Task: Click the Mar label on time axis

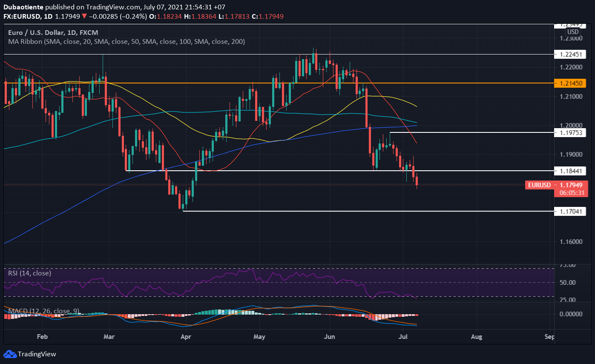Action: pyautogui.click(x=109, y=336)
